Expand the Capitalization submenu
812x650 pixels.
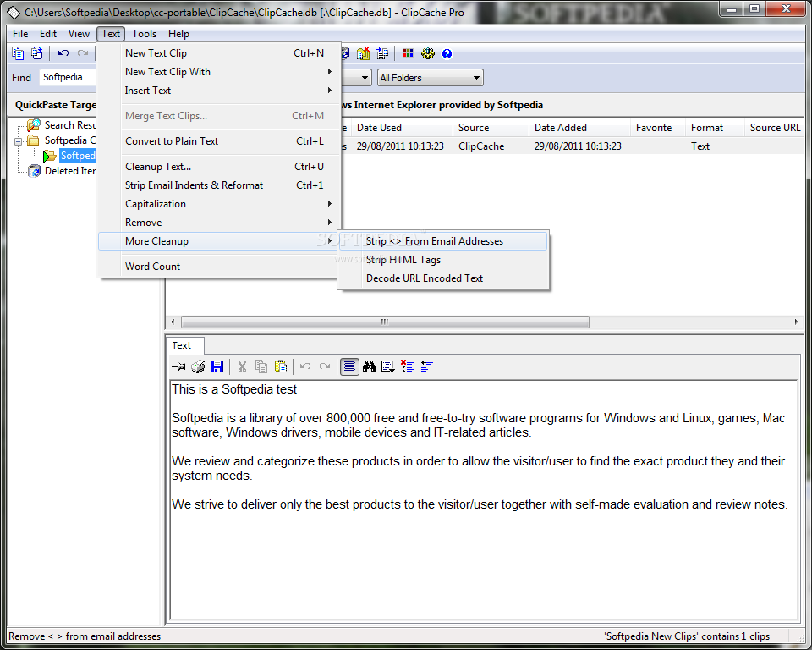217,204
